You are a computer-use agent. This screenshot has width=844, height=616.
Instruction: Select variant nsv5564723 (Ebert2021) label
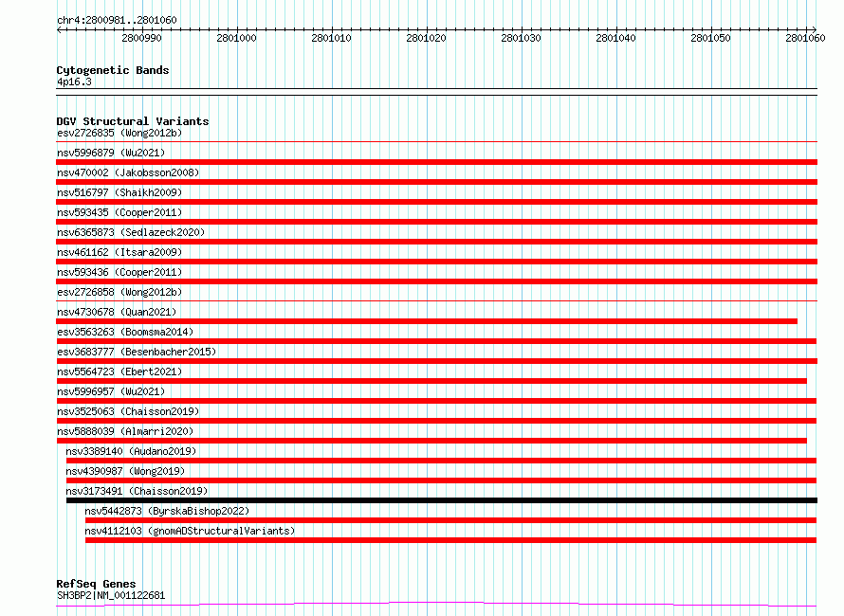pos(119,371)
